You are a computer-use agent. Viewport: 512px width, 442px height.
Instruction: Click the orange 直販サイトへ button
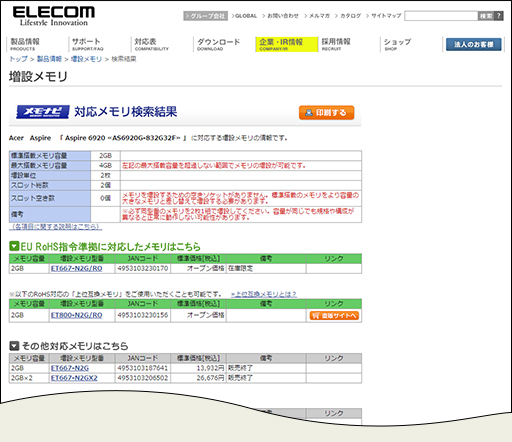coord(334,315)
